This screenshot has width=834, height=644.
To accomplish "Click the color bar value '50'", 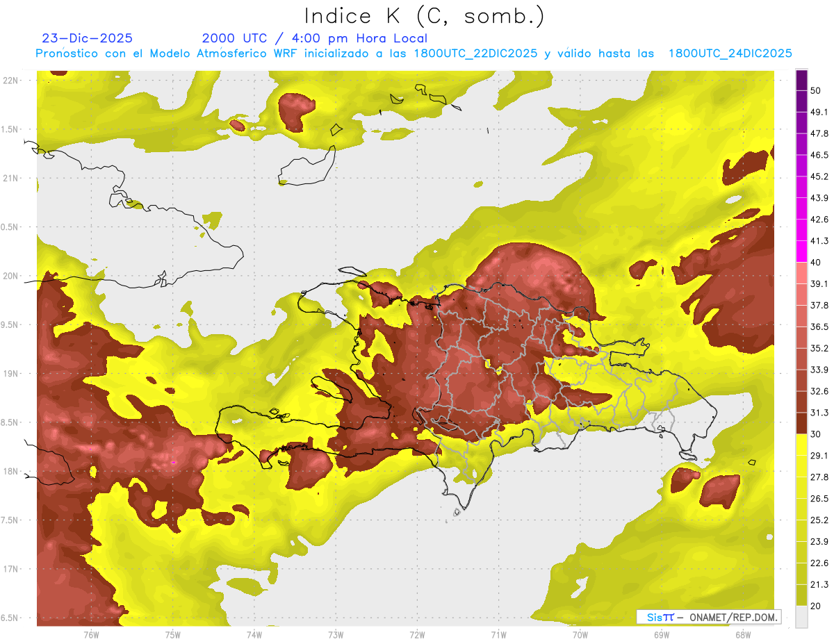I will coord(816,90).
